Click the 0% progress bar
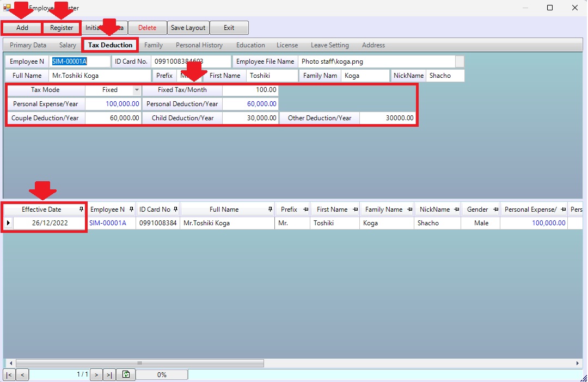Viewport: 588px width, 382px height. point(162,374)
